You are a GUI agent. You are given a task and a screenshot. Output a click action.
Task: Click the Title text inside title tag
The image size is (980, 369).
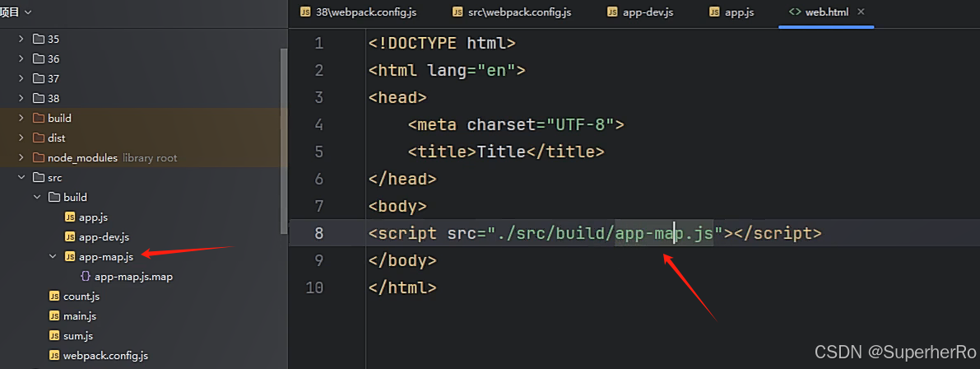pyautogui.click(x=500, y=152)
